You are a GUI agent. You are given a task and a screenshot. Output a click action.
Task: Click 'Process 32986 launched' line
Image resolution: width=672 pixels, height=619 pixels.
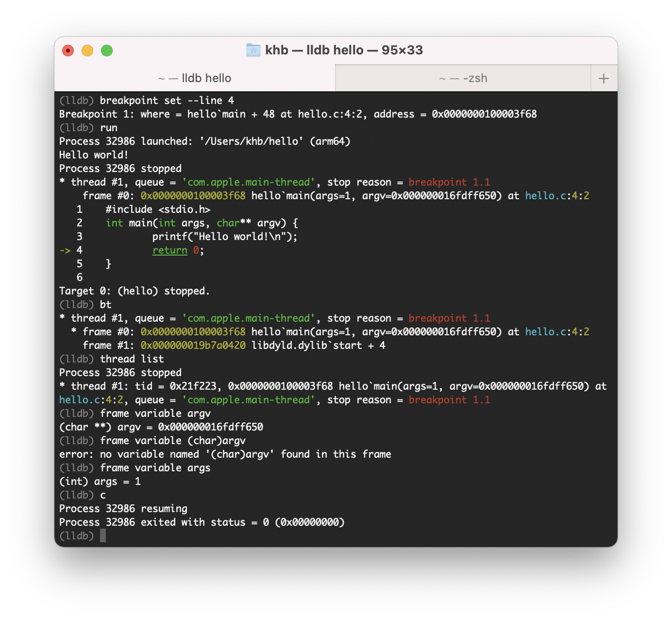click(204, 141)
